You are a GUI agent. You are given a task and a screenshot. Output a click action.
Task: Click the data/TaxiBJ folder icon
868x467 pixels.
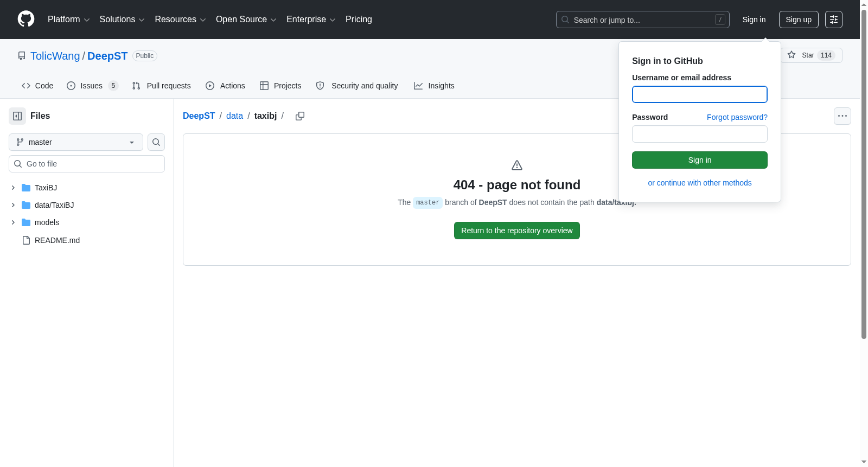[26, 205]
